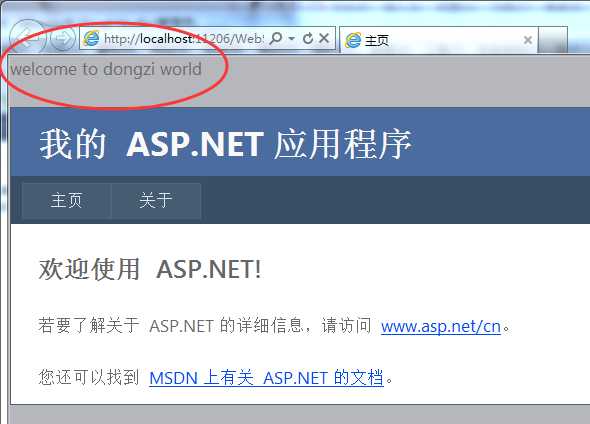Click the magnifier search icon in address bar
This screenshot has width=590, height=424.
click(276, 38)
